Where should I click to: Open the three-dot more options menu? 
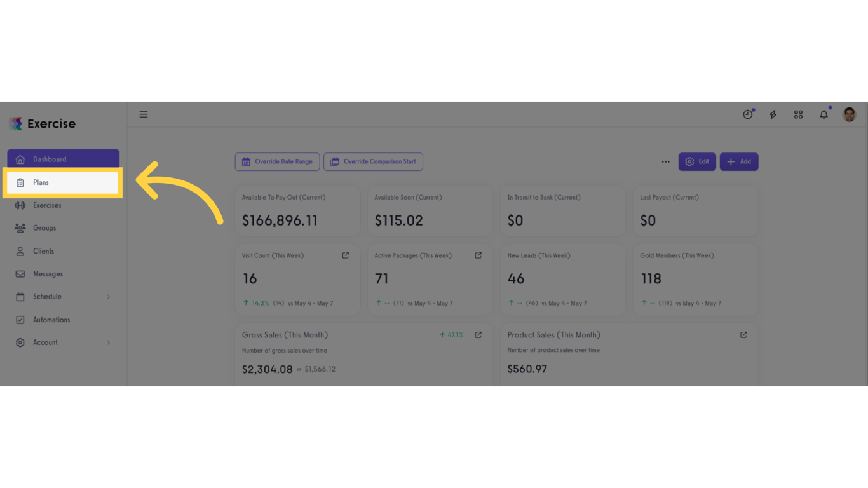pyautogui.click(x=665, y=161)
